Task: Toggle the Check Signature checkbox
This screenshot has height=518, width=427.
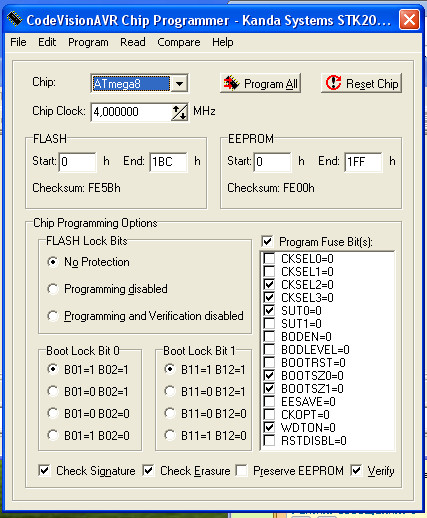Action: coord(44,471)
